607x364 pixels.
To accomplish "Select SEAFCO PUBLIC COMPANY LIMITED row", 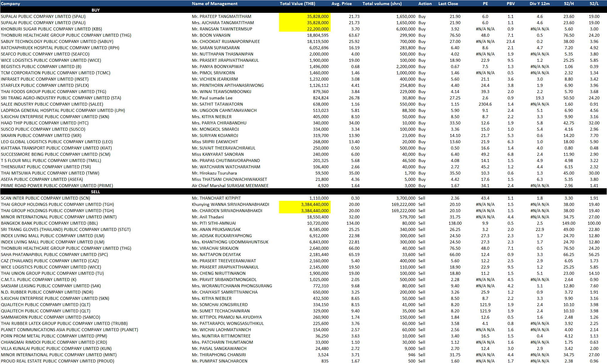I will [x=303, y=54].
